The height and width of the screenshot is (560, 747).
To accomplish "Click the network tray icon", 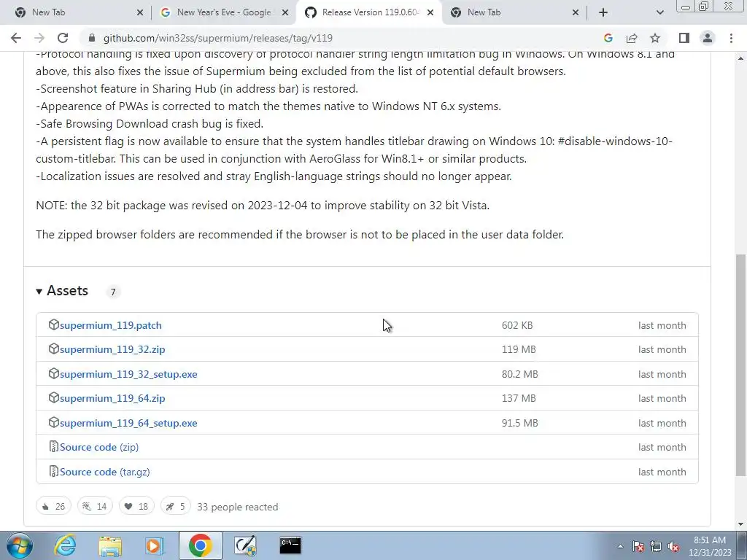I will (656, 546).
